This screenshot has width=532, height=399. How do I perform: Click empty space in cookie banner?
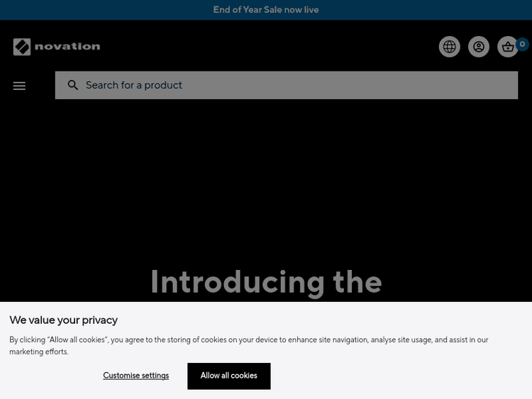point(411,376)
